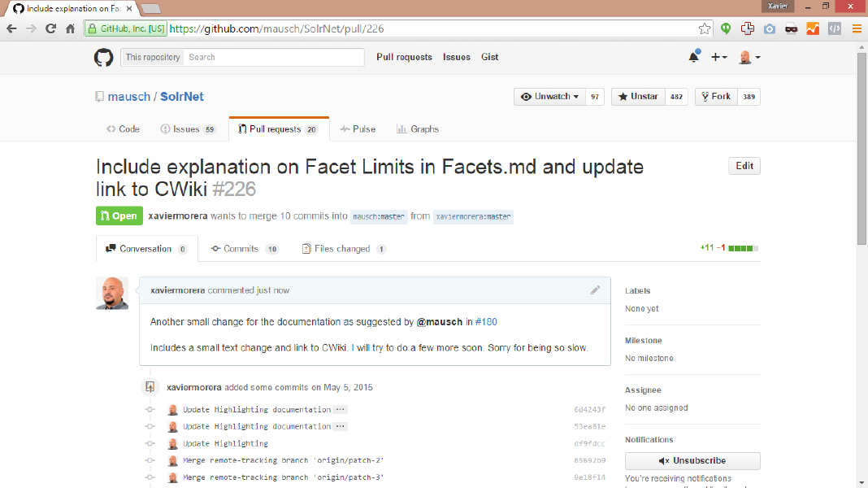Open merge commit for origin/patch-2
The height and width of the screenshot is (488, 868).
coord(283,460)
